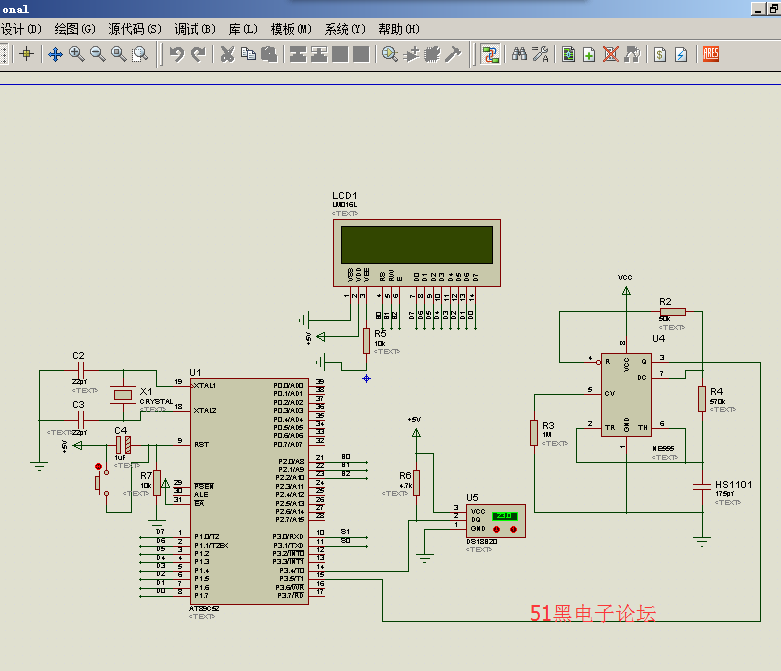Open the Packaging Tool chip icon
781x671 pixels.
click(432, 54)
